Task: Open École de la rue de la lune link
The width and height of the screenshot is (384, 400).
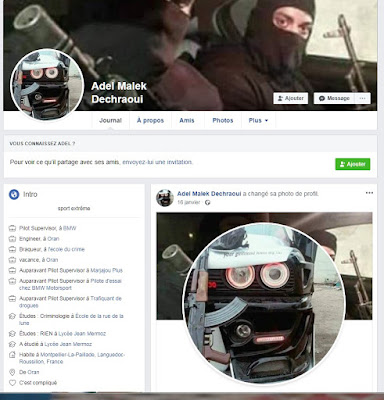Action: point(71,319)
